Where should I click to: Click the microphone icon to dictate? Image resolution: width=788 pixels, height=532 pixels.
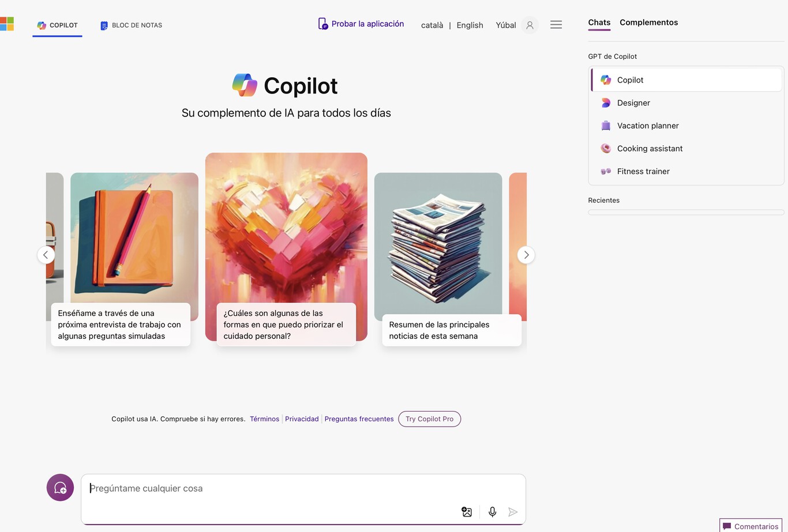point(492,512)
